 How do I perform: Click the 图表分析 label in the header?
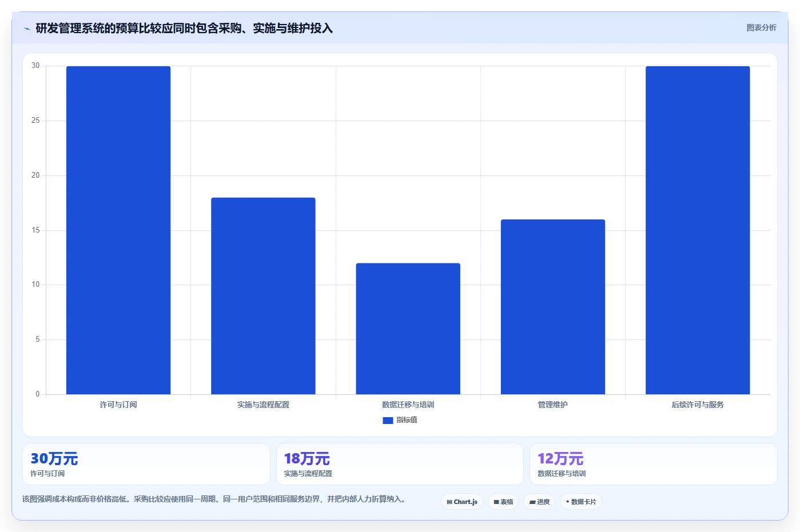761,27
